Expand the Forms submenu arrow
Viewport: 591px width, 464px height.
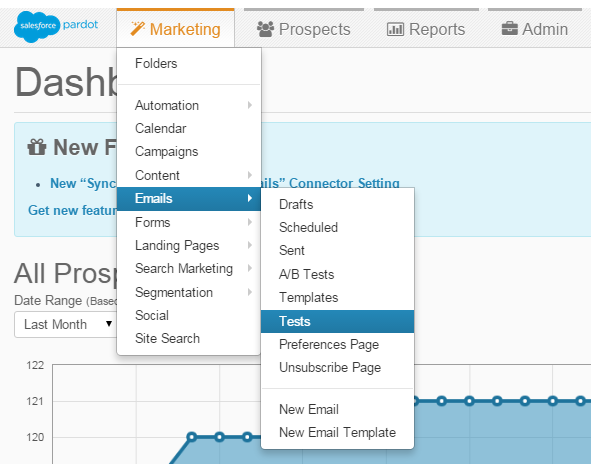[x=250, y=222]
